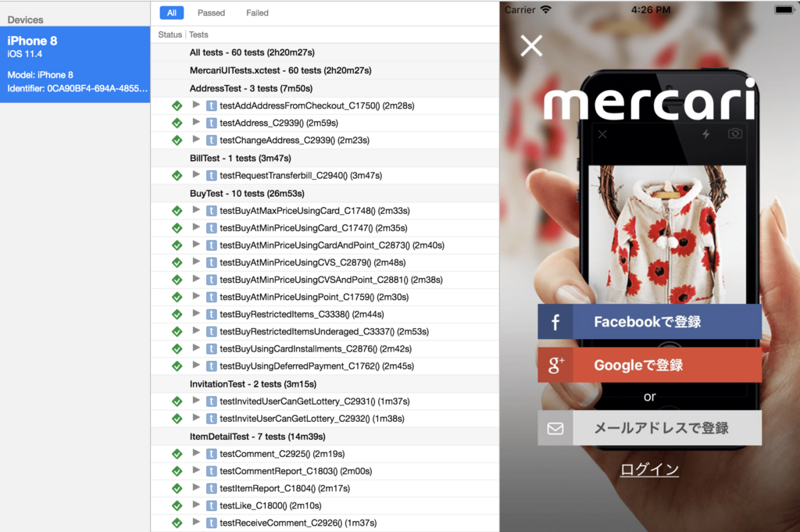
Task: Expand testBuyAtMinPriceUsingCVS_C2879 triangle
Action: tap(196, 262)
